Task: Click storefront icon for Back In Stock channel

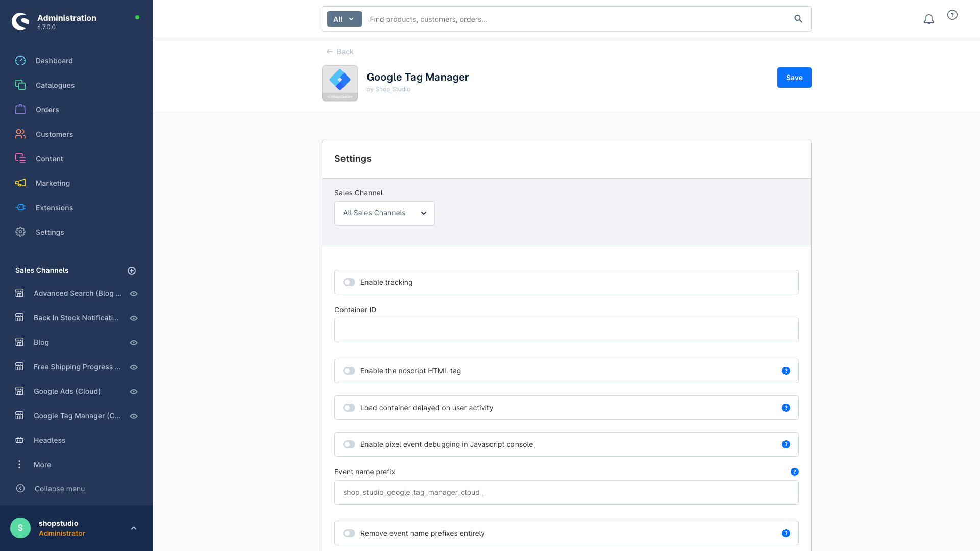Action: 19,318
